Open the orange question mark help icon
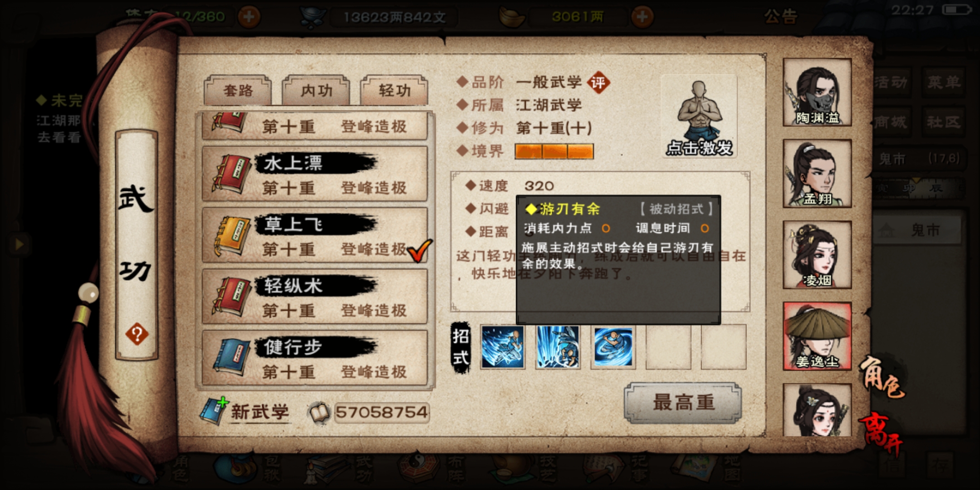The width and height of the screenshot is (980, 490). [x=137, y=334]
